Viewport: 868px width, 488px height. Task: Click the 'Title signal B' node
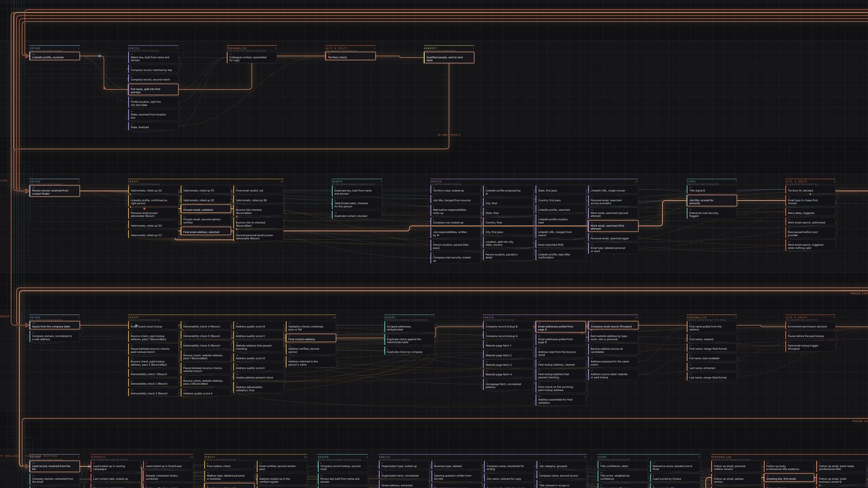(x=712, y=190)
